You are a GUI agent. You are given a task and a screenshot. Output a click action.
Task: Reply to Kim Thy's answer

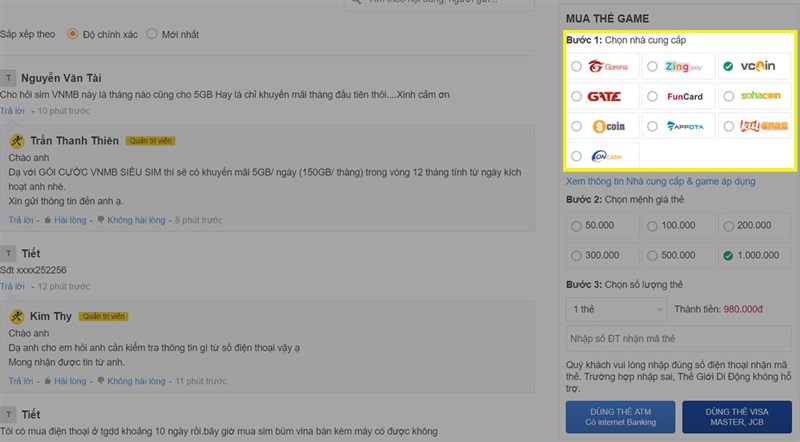(x=21, y=381)
